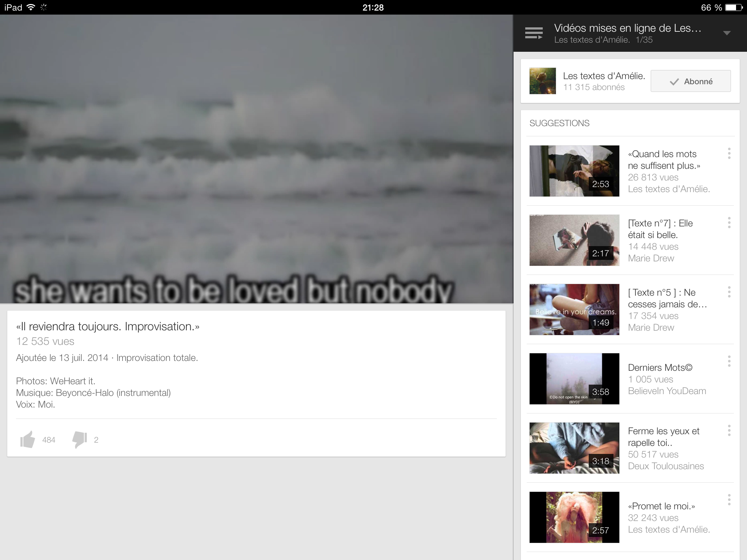Open three-dot menu for «Promet le moi.»

[x=729, y=500]
